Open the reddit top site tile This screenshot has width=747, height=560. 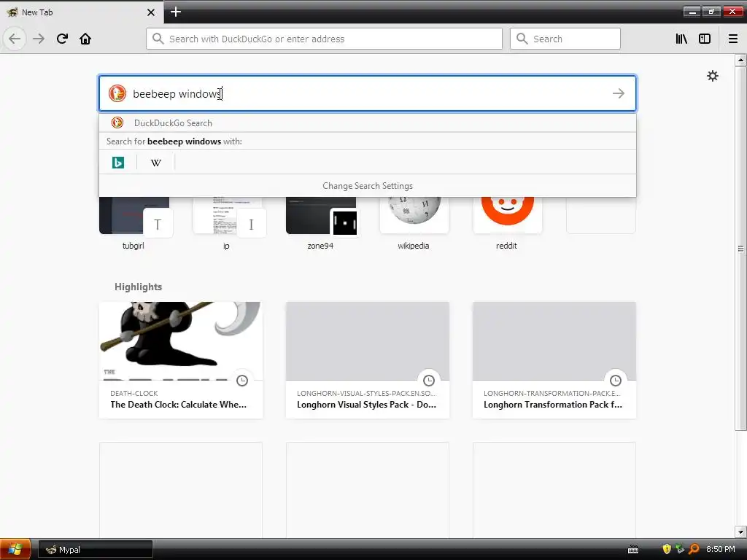tap(508, 224)
